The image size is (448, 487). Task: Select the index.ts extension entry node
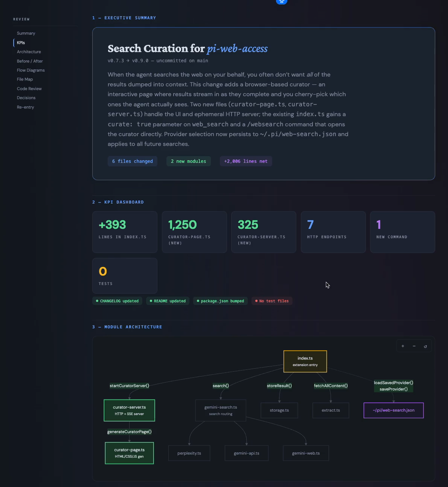pos(305,361)
